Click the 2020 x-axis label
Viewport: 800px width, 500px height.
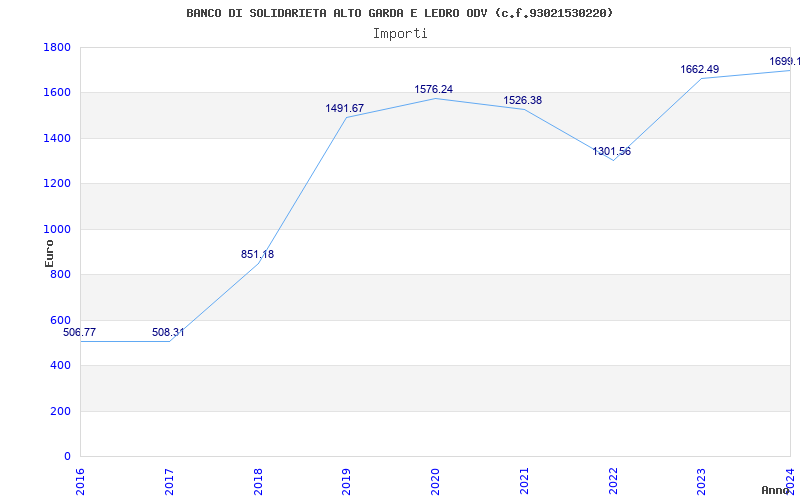(x=435, y=481)
